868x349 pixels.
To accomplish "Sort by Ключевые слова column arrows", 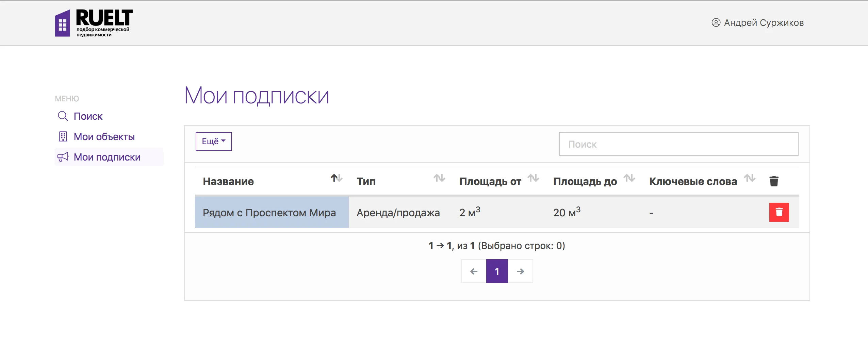I will point(749,178).
